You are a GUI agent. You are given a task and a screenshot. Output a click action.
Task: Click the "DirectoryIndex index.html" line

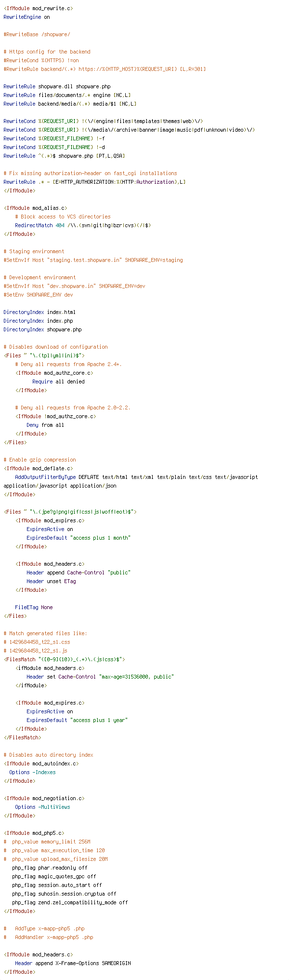click(39, 312)
